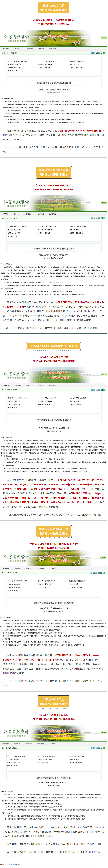This screenshot has height=868, width=108.
Task: Open 办事服务 tab in 亭湖区 page header
Action: click(41, 568)
